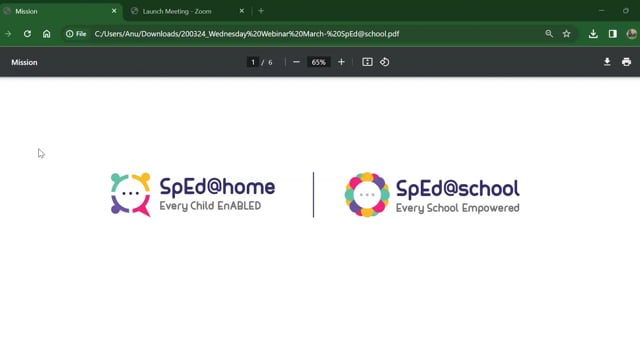Click the page number input field
Image resolution: width=640 pixels, height=360 pixels.
253,62
